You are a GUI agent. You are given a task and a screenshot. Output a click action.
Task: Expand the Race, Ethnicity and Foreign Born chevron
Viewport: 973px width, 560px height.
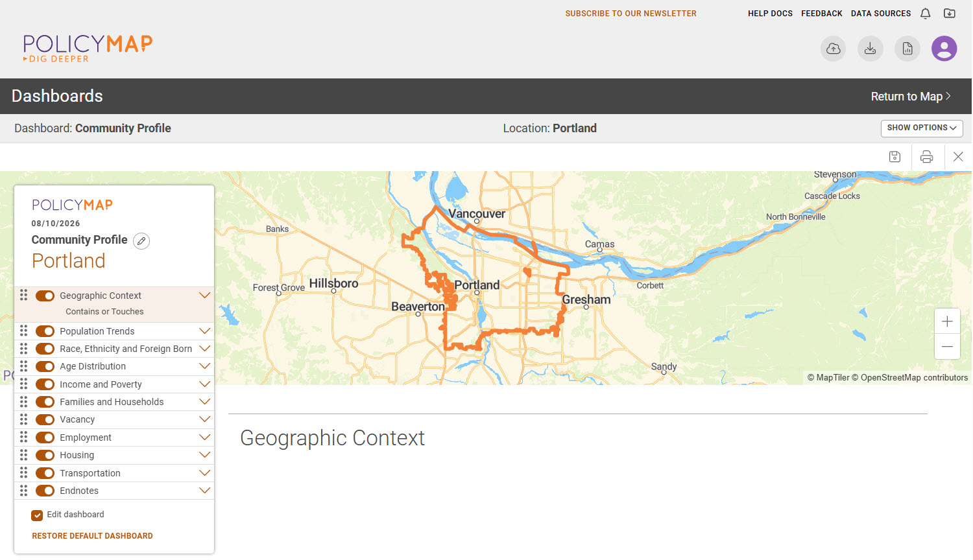click(205, 349)
